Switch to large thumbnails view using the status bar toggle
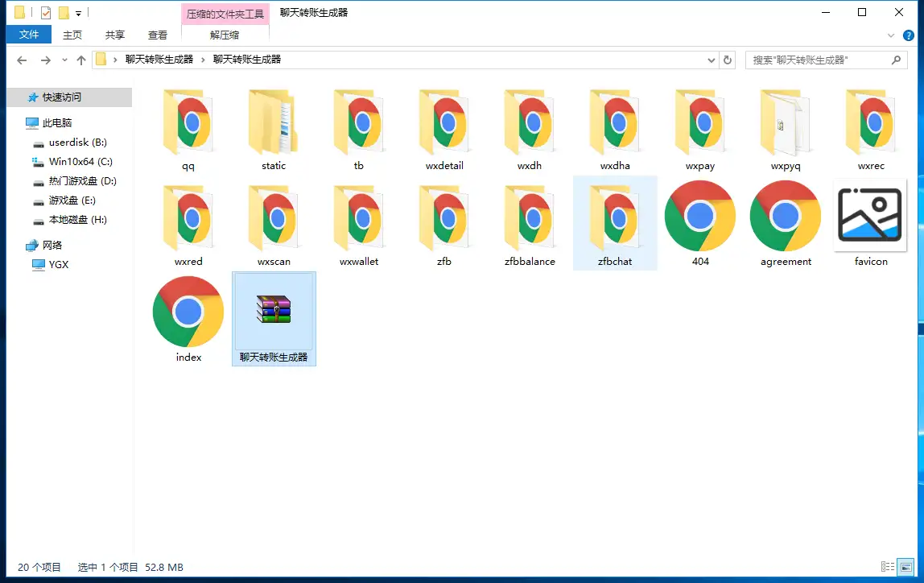 (x=906, y=566)
